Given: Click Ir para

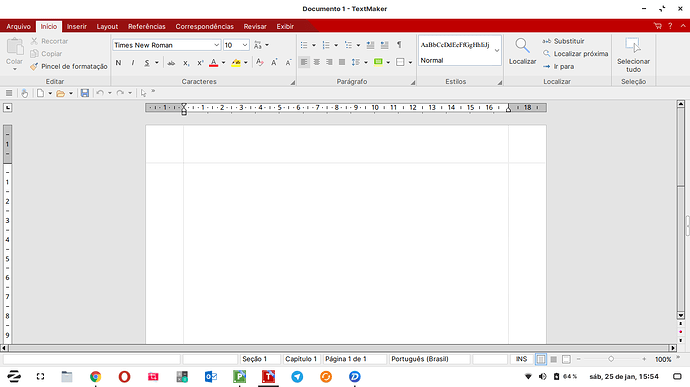Looking at the screenshot, I should (x=558, y=66).
